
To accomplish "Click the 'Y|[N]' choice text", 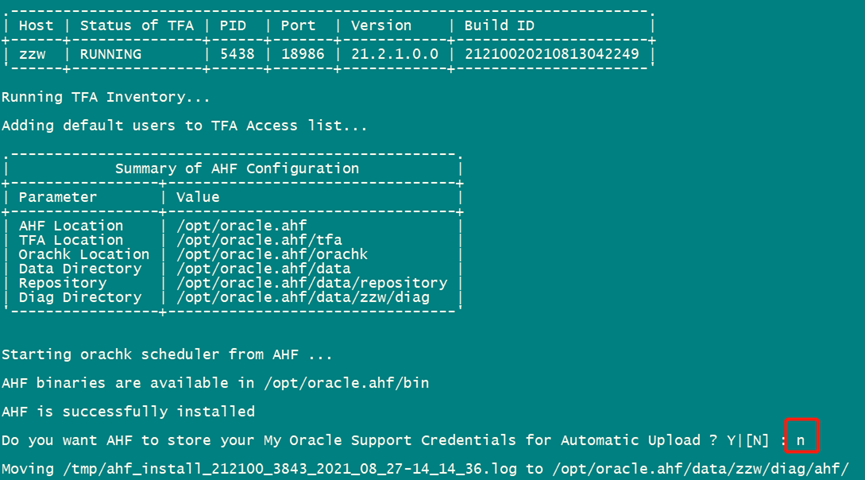I will click(x=747, y=440).
